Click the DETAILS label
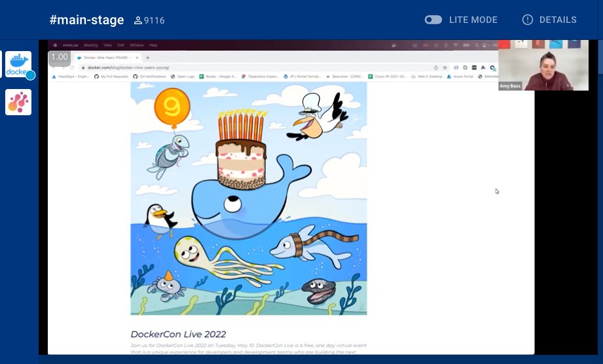The width and height of the screenshot is (603, 364). tap(558, 20)
